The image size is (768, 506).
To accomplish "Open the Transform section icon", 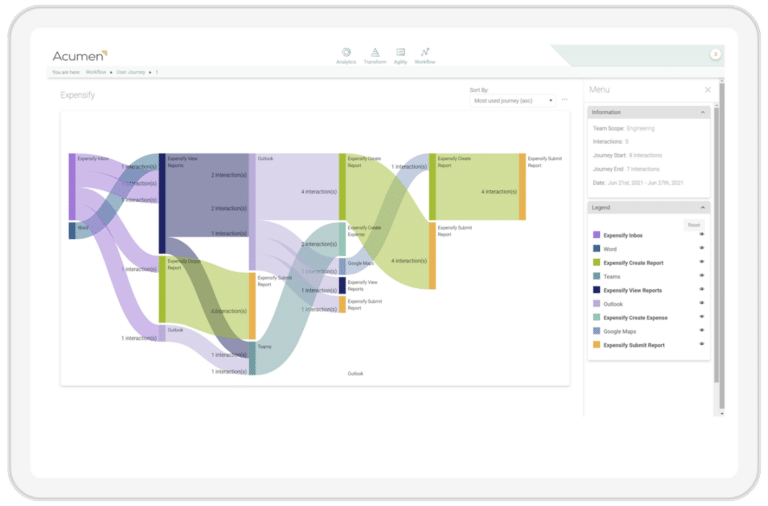I will click(375, 53).
